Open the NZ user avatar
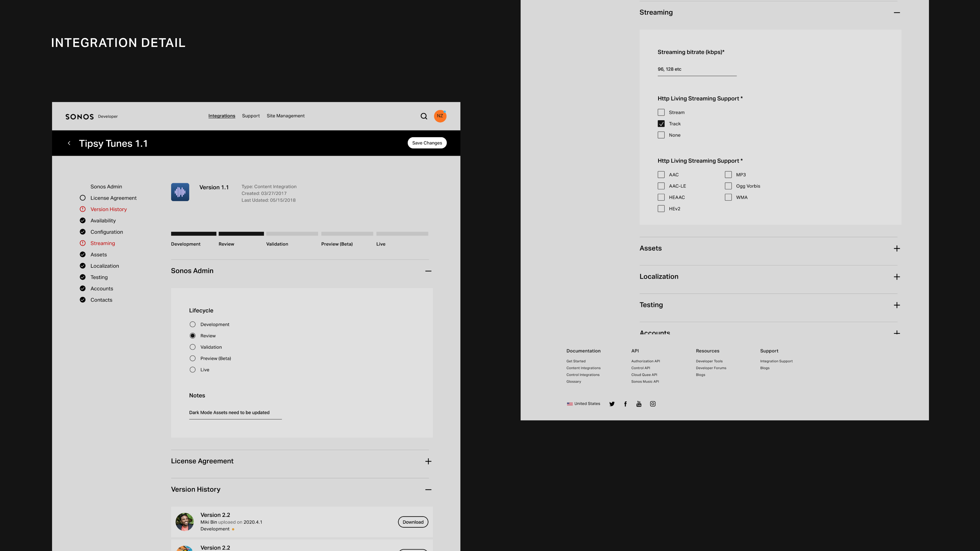The width and height of the screenshot is (980, 551). 440,116
